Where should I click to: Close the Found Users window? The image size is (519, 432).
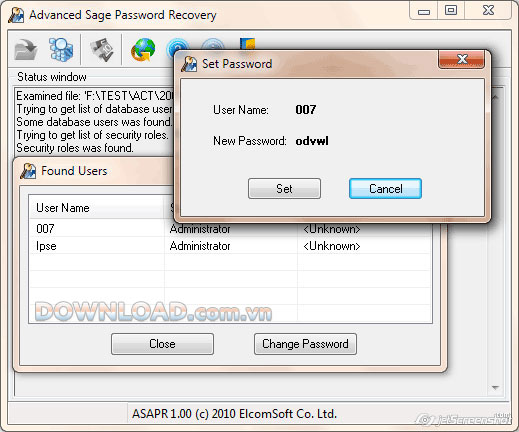[162, 344]
